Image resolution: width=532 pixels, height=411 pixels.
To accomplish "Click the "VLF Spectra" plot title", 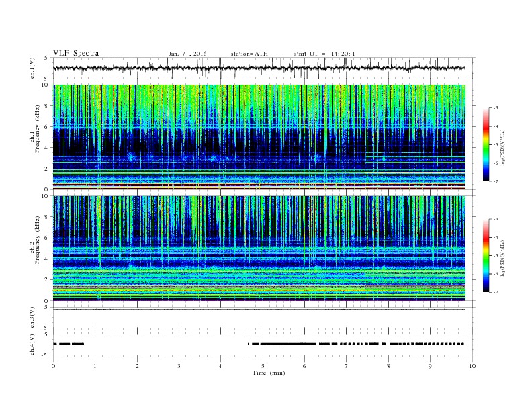I will tap(76, 54).
